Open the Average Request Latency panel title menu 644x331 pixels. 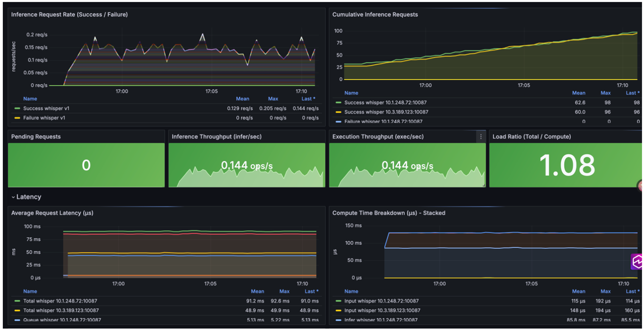click(52, 213)
